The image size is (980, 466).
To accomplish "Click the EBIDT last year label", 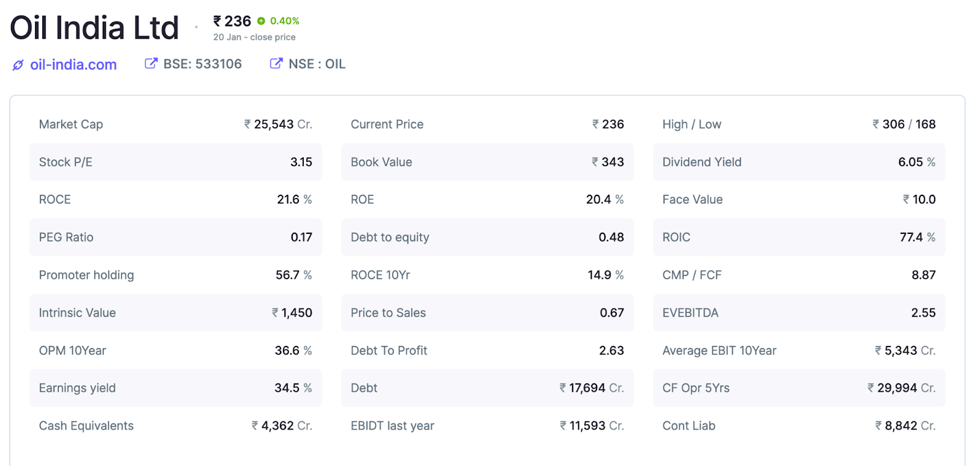I will (x=393, y=426).
